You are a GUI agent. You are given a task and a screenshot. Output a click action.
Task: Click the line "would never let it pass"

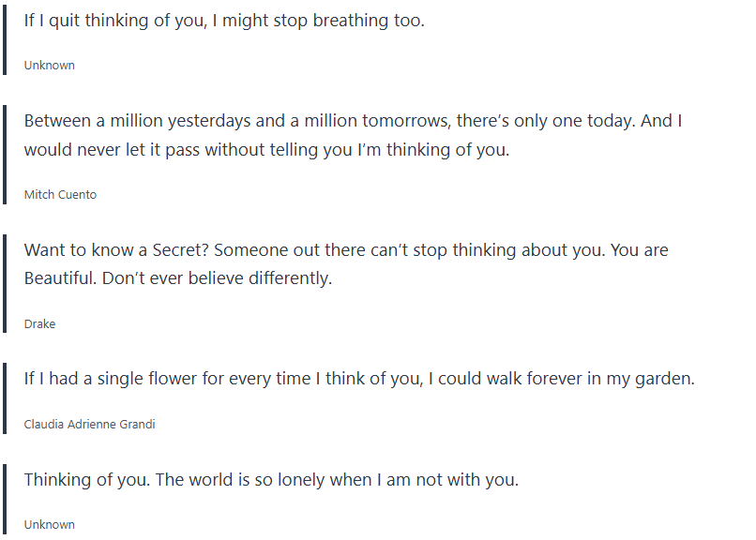pos(266,150)
